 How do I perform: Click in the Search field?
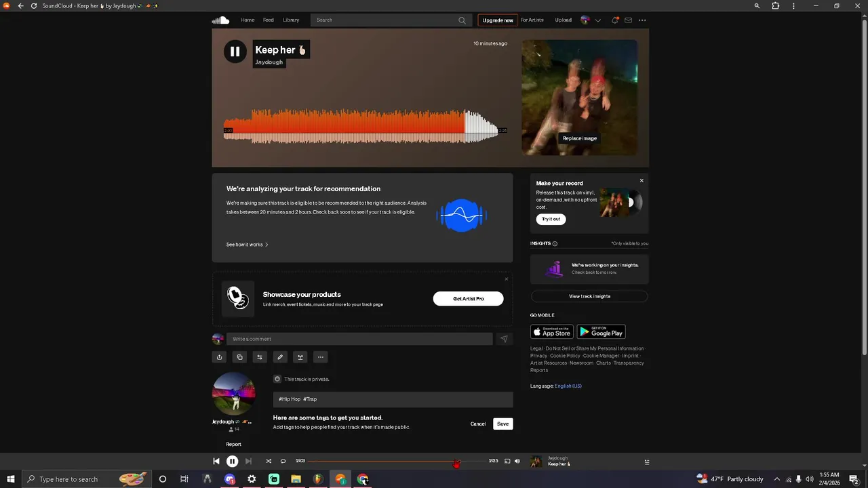[390, 20]
